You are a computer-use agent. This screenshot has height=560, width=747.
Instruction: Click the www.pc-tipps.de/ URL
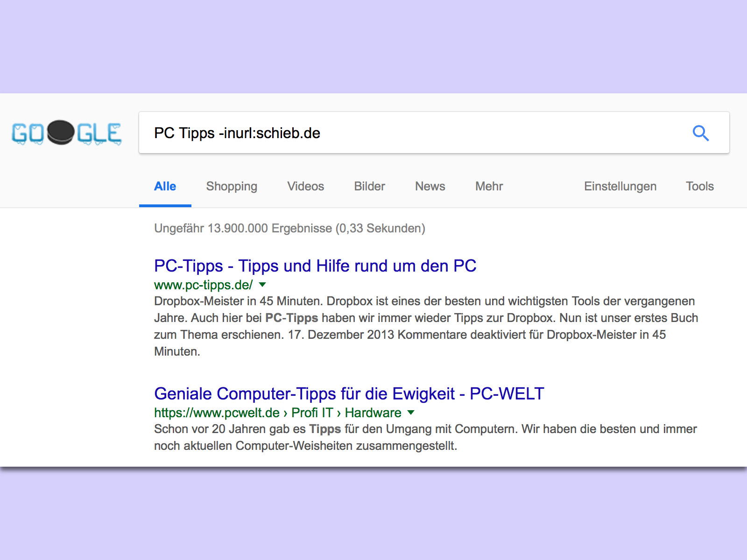point(204,285)
